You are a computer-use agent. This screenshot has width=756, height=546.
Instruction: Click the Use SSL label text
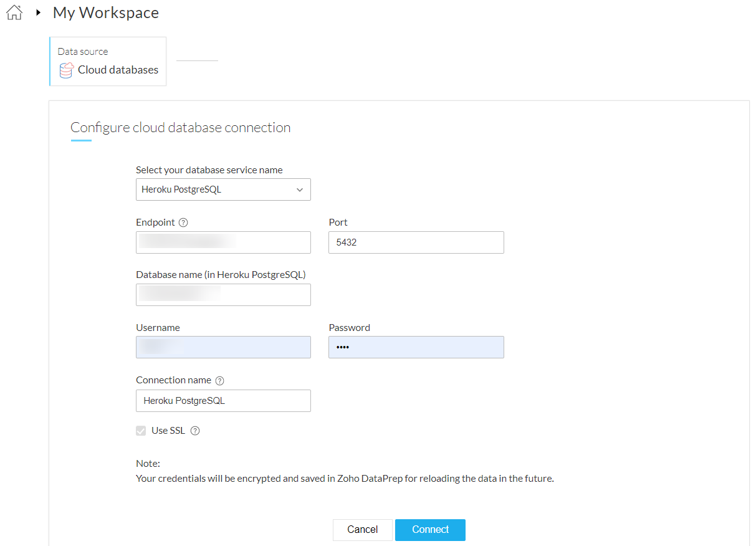(168, 431)
